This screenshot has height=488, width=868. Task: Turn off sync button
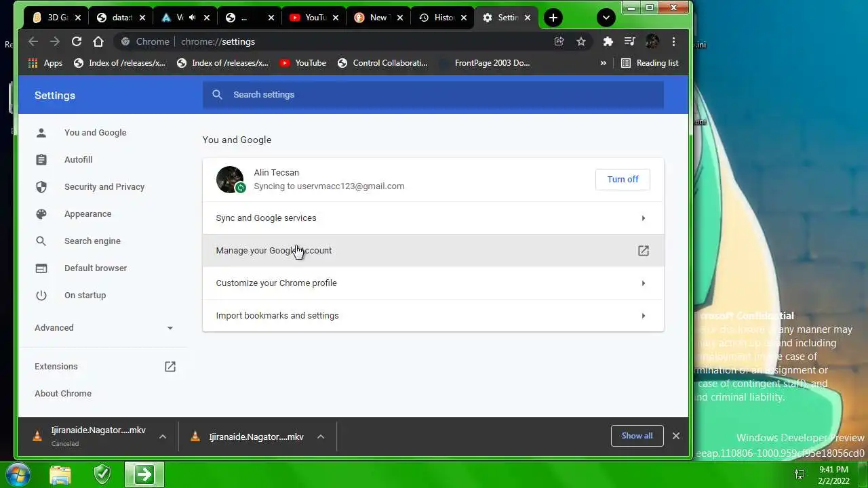pyautogui.click(x=623, y=180)
